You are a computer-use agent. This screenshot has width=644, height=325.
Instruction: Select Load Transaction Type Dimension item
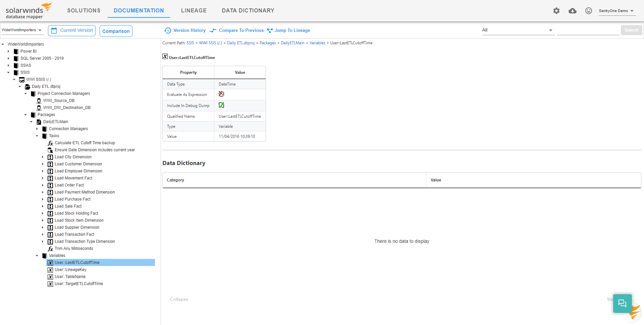point(85,241)
